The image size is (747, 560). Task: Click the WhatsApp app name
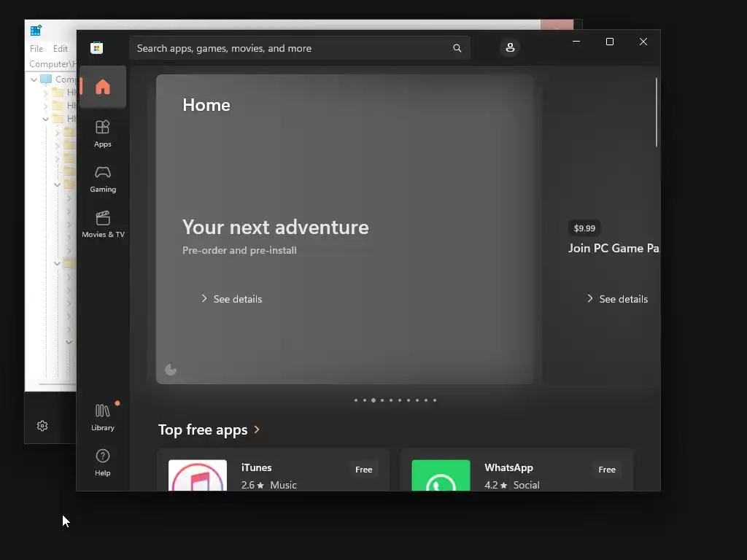point(508,467)
